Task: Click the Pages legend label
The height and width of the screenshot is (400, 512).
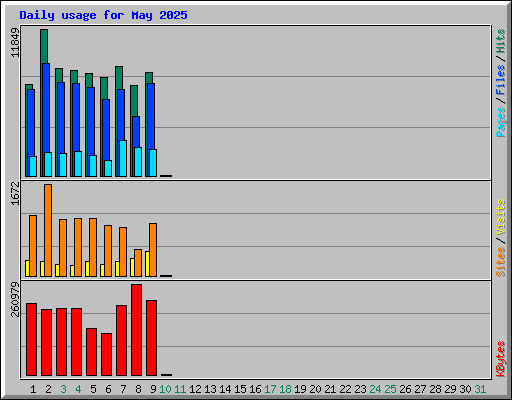Action: click(500, 122)
